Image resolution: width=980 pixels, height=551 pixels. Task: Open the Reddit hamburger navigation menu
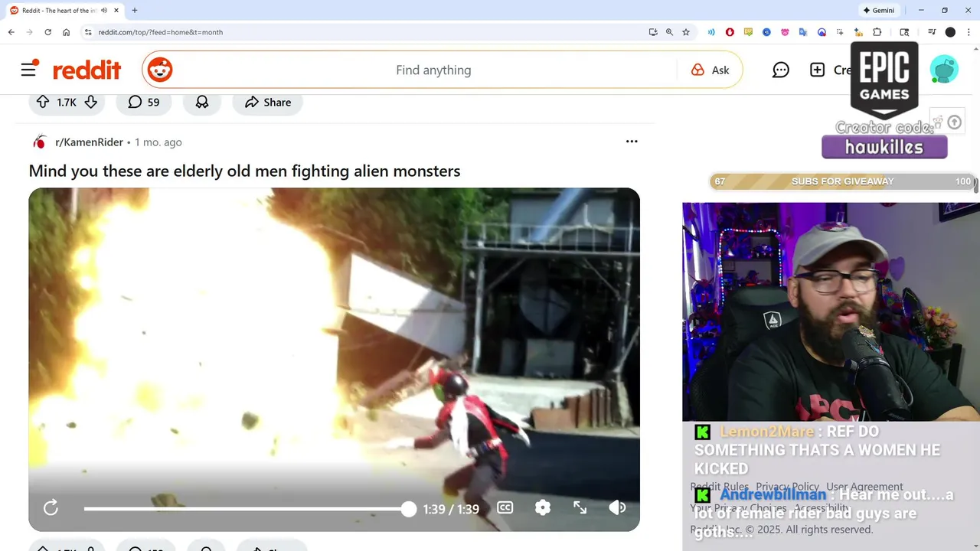(29, 70)
